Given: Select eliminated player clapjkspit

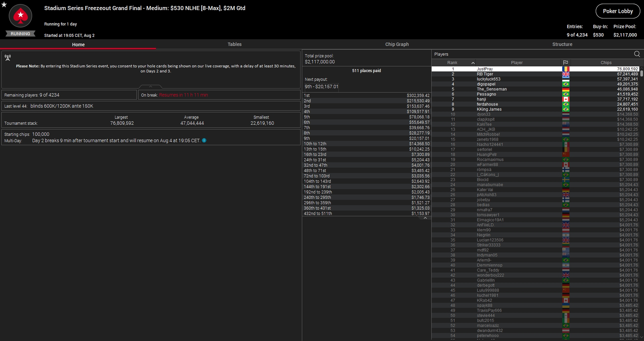Looking at the screenshot, I should click(x=535, y=119).
